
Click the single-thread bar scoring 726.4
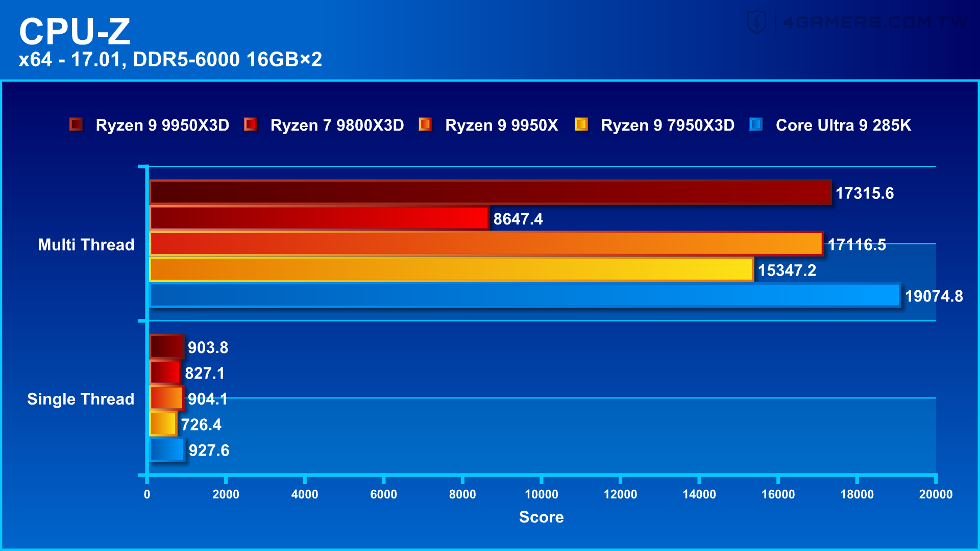coord(163,423)
